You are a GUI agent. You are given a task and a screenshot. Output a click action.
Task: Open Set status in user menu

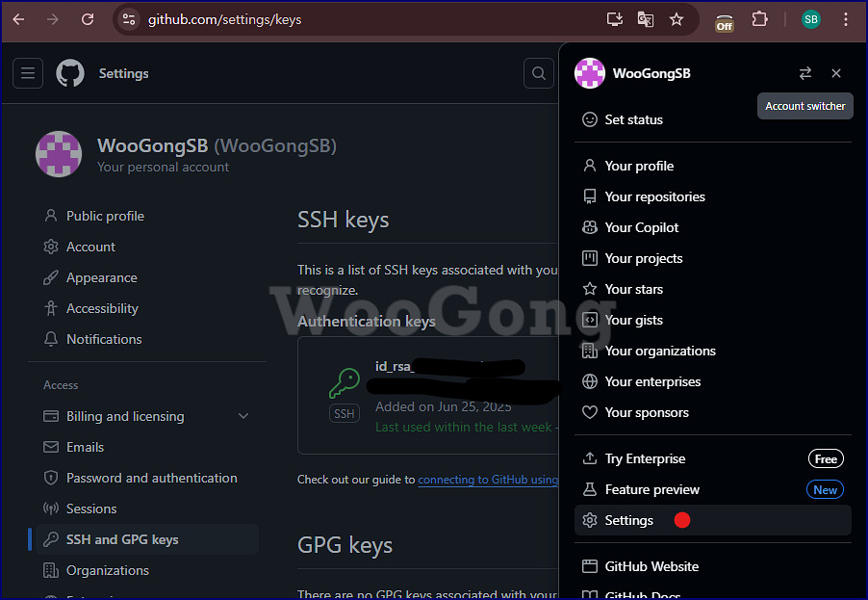coord(713,119)
